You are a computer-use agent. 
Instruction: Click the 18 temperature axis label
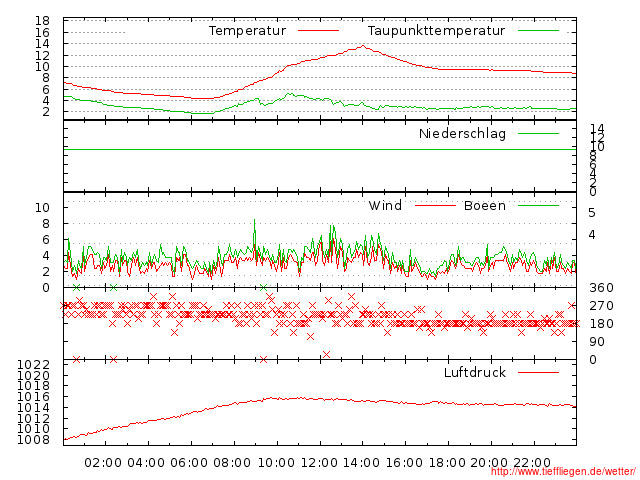pyautogui.click(x=42, y=20)
